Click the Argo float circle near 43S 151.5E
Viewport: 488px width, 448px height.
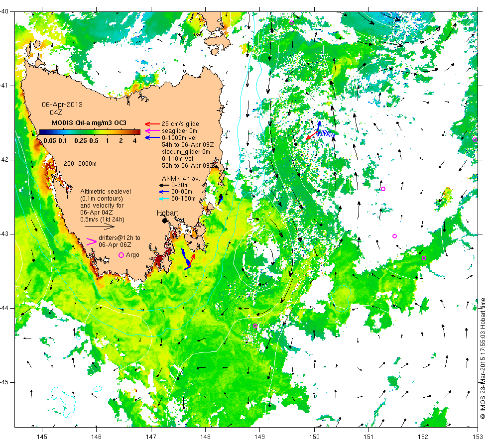[x=394, y=236]
